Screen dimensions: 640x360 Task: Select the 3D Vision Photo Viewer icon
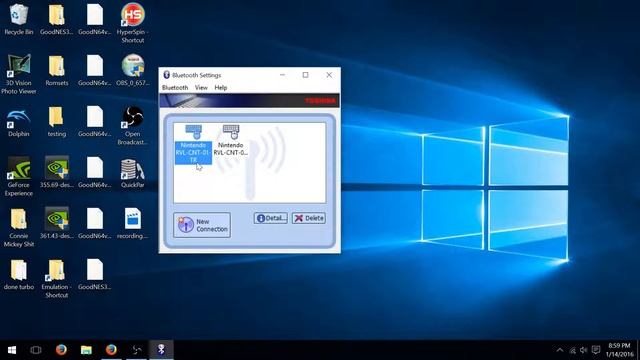(18, 74)
